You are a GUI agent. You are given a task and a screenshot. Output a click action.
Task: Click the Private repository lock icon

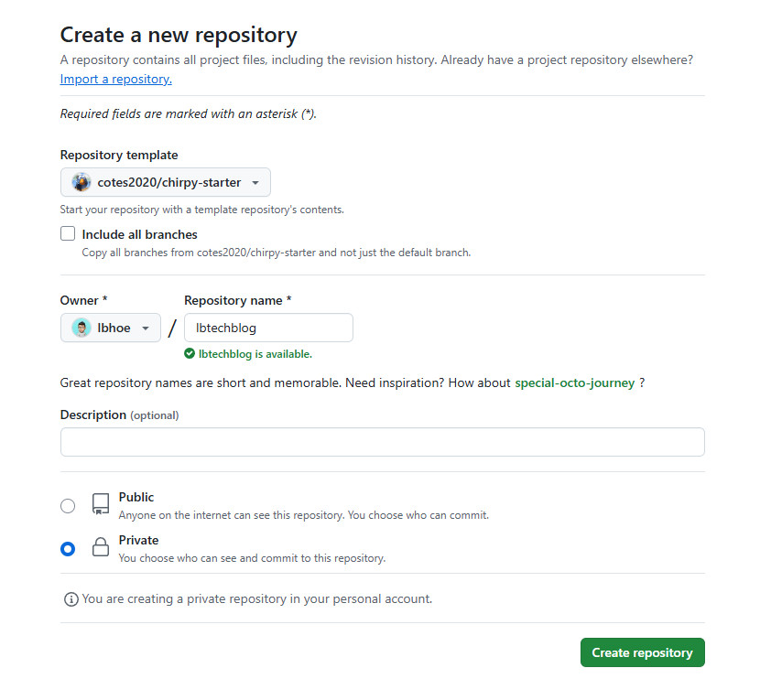[x=101, y=548]
